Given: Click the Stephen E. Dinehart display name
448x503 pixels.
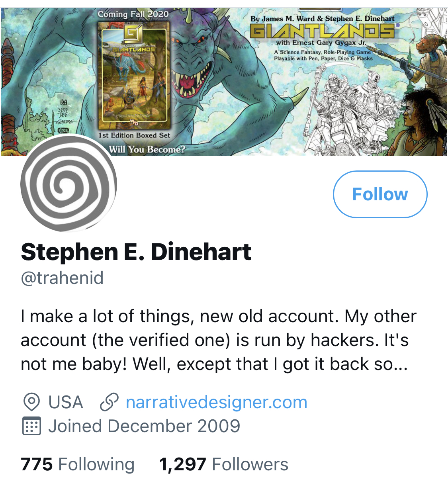Looking at the screenshot, I should point(136,252).
